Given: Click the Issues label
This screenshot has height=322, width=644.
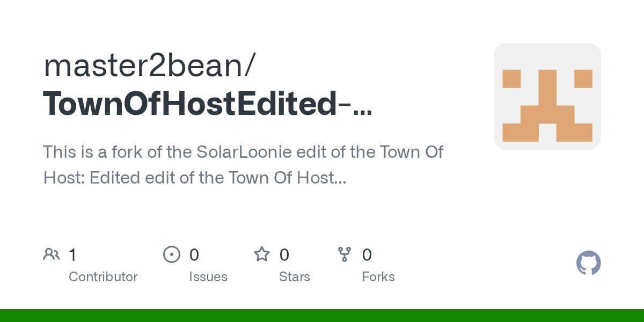Looking at the screenshot, I should click(208, 277).
